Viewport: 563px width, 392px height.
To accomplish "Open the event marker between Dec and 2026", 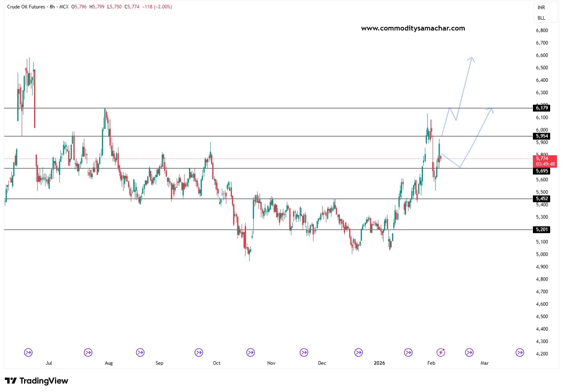I will point(358,353).
